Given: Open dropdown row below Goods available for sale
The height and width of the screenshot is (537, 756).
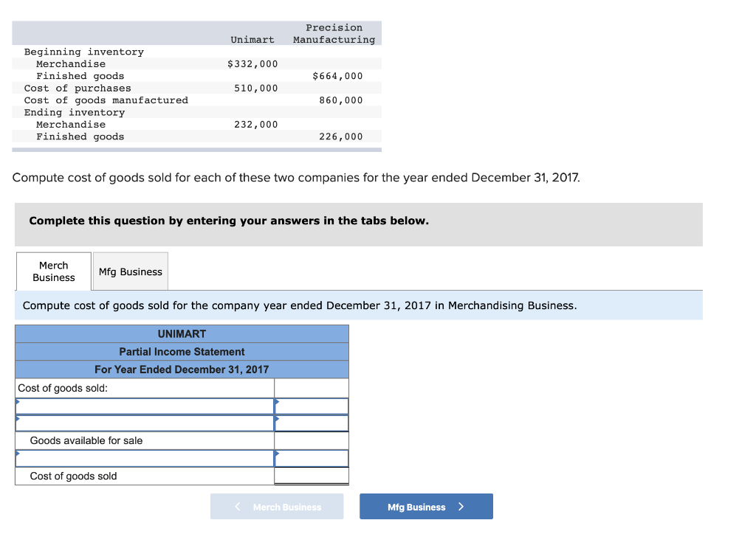Looking at the screenshot, I should pyautogui.click(x=145, y=459).
